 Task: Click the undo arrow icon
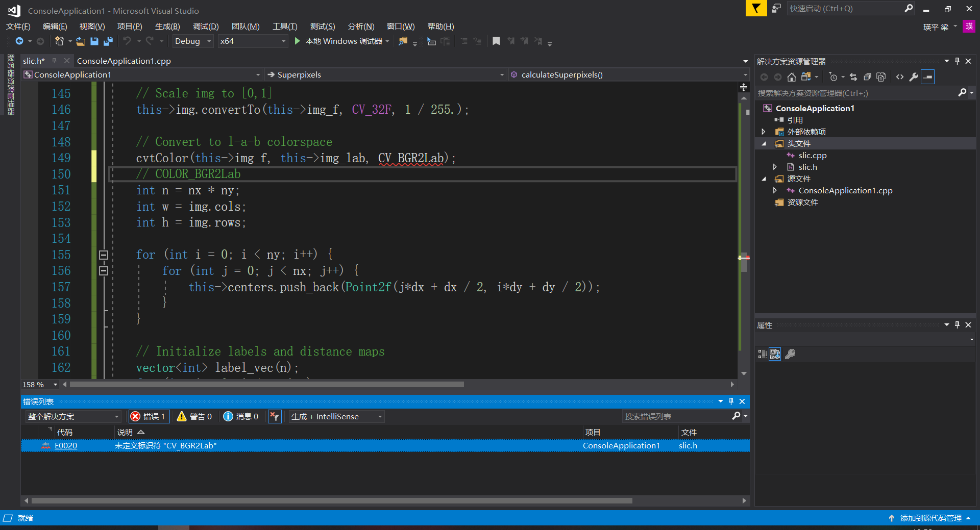(x=127, y=41)
